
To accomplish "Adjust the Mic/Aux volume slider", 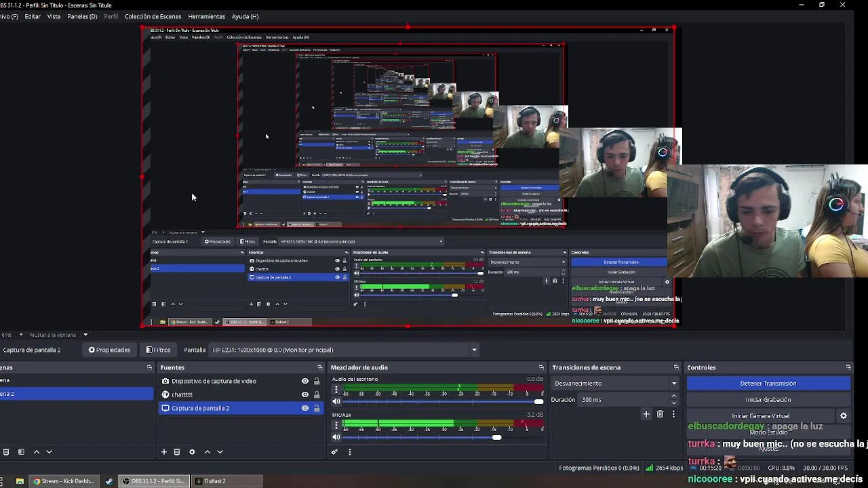I will coord(443,437).
